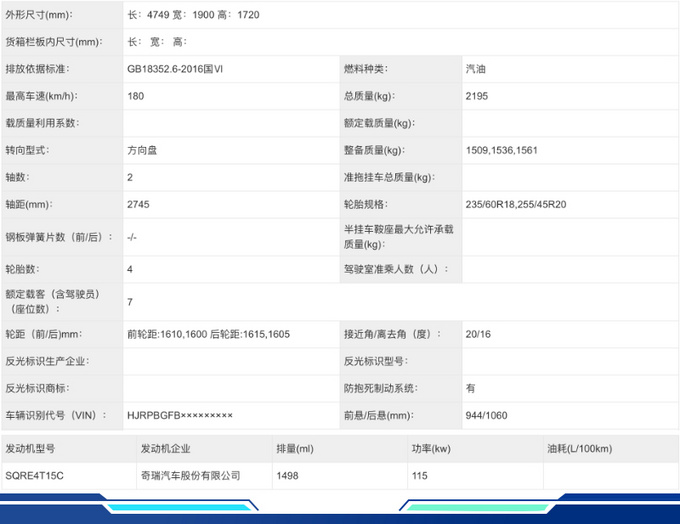Click the 功率(kw) column header
This screenshot has height=524, width=680.
pos(431,449)
